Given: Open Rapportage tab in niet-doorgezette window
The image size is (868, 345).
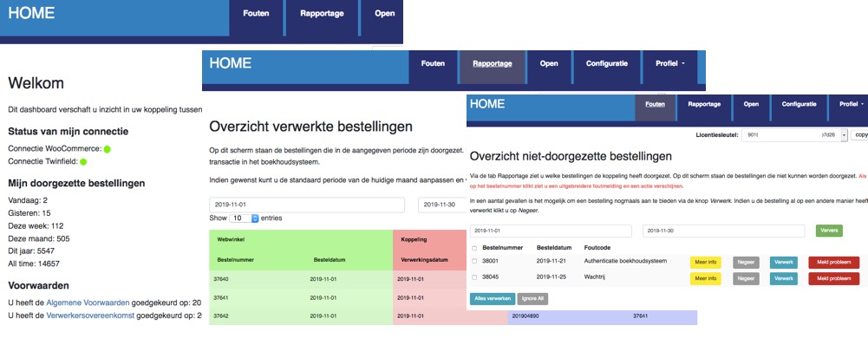Looking at the screenshot, I should pyautogui.click(x=704, y=103).
